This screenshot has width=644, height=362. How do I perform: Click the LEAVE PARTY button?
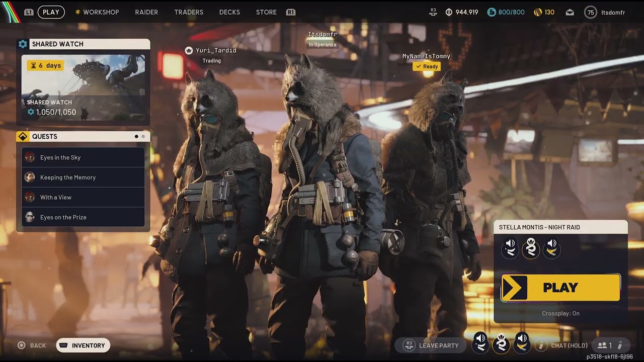coord(431,345)
